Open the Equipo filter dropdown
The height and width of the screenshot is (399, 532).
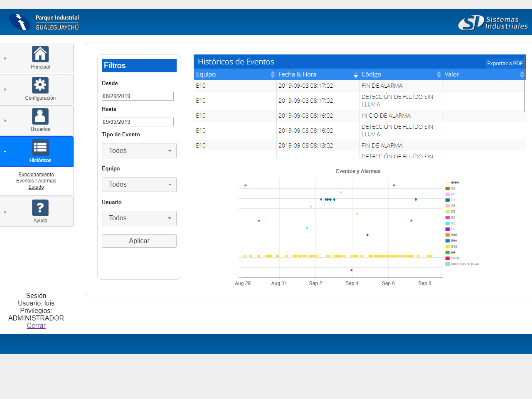tap(139, 185)
